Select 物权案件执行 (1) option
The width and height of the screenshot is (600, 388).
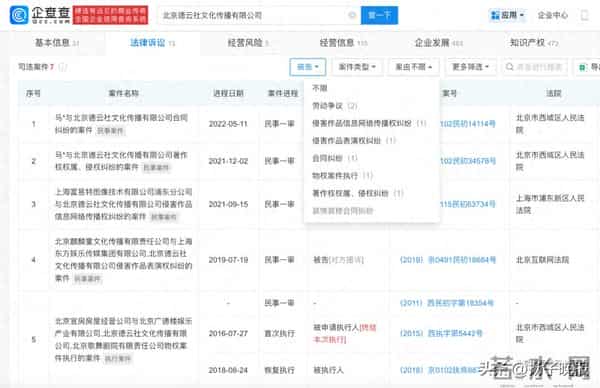point(342,176)
